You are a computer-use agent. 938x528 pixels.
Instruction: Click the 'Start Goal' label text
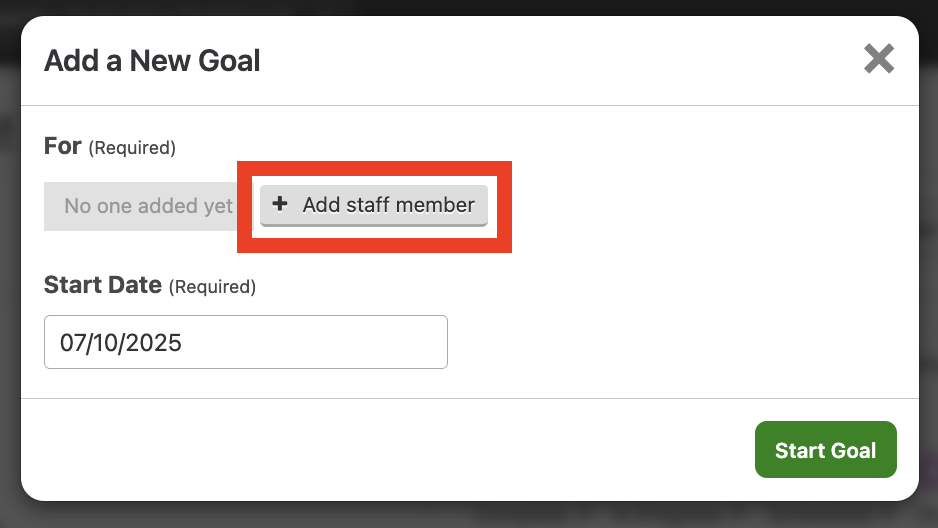[x=826, y=450]
